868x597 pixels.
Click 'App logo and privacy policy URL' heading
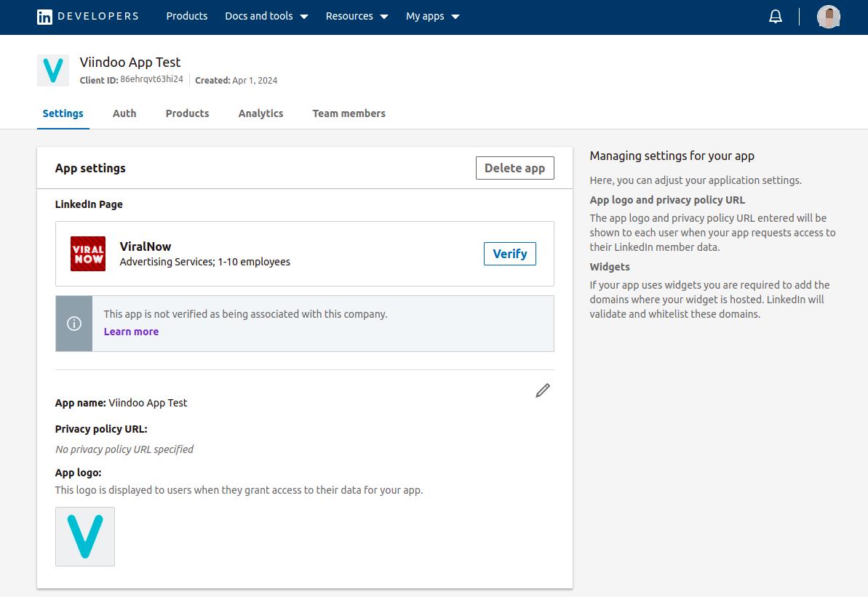point(667,200)
